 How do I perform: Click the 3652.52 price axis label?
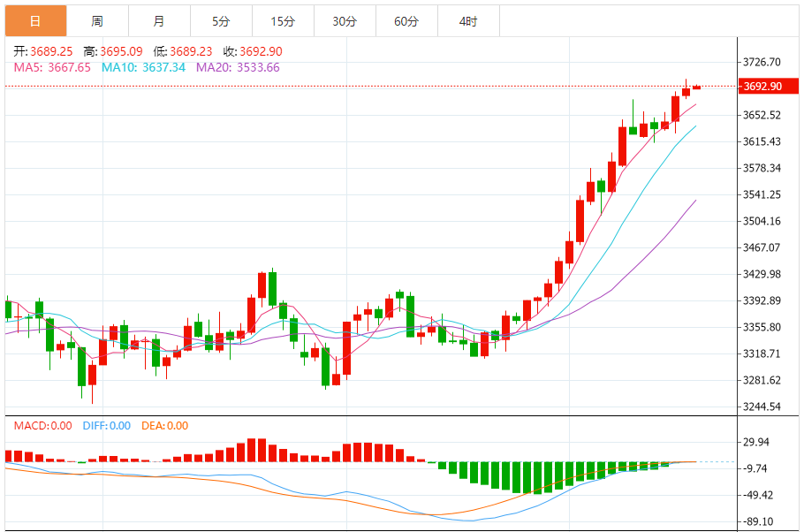762,115
